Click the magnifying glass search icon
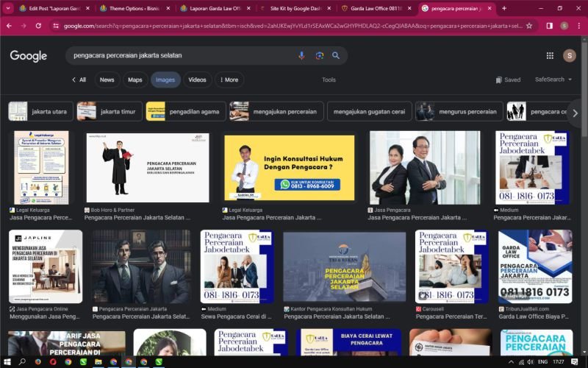Viewport: 588px width, 368px height. [x=336, y=55]
